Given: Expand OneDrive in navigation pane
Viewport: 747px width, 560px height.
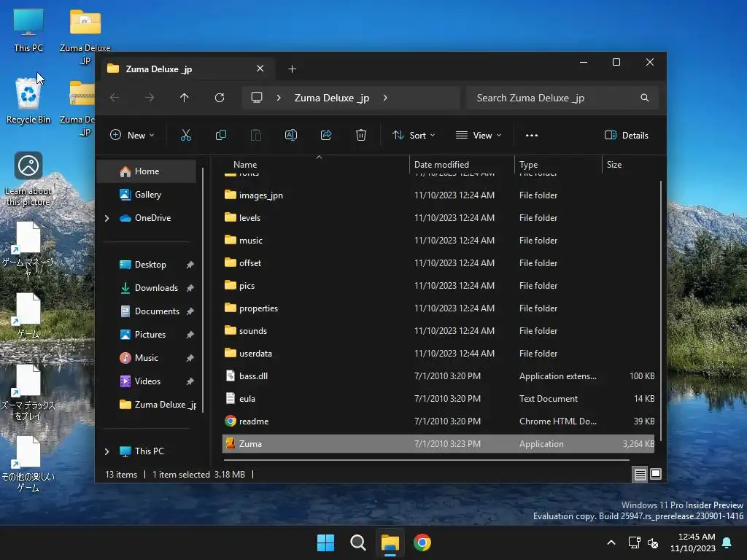Looking at the screenshot, I should click(x=107, y=218).
